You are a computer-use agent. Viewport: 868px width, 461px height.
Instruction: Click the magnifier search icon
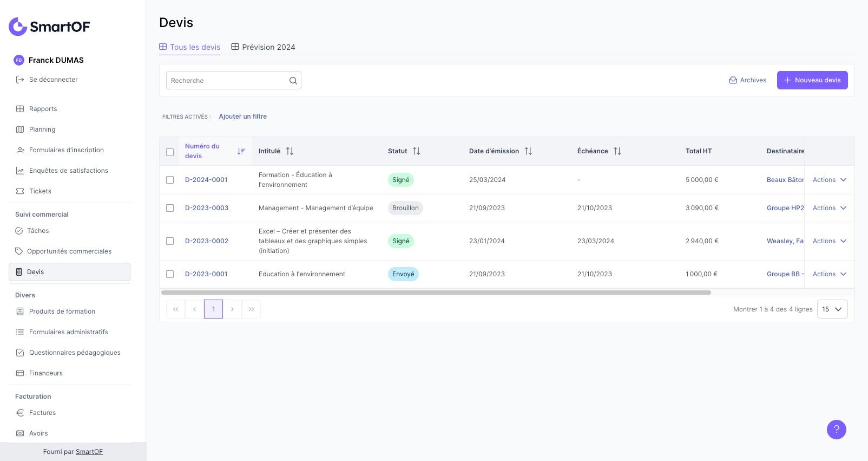[x=293, y=81]
